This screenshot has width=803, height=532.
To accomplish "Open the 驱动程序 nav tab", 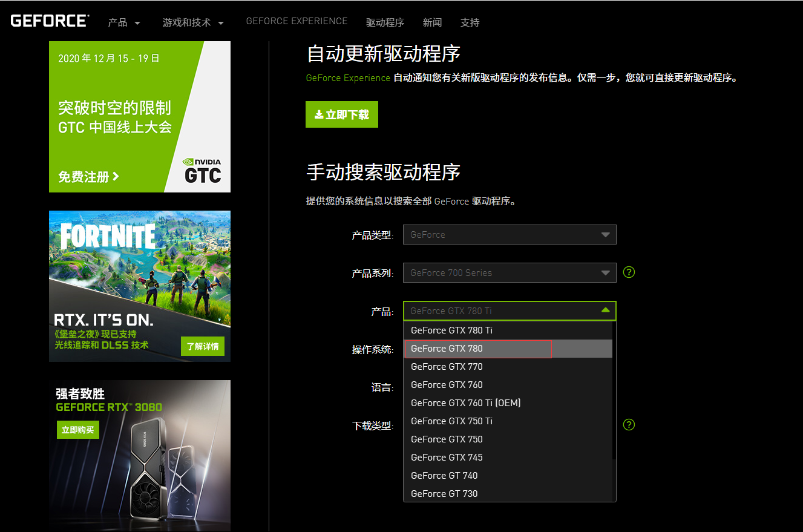I will (385, 22).
